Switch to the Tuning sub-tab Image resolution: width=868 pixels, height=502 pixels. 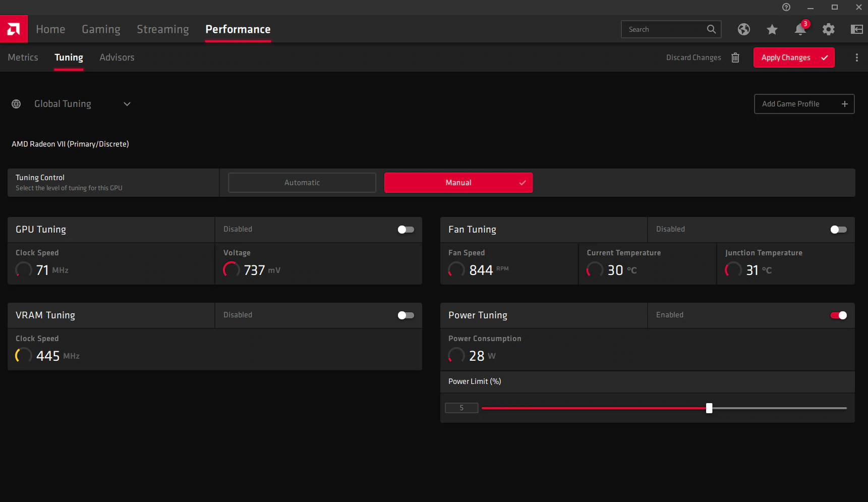click(69, 58)
